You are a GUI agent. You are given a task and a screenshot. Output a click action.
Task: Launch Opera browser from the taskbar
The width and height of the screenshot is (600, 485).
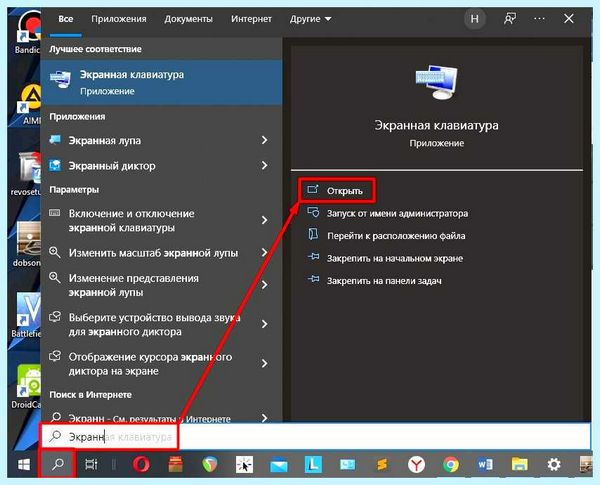[x=141, y=465]
